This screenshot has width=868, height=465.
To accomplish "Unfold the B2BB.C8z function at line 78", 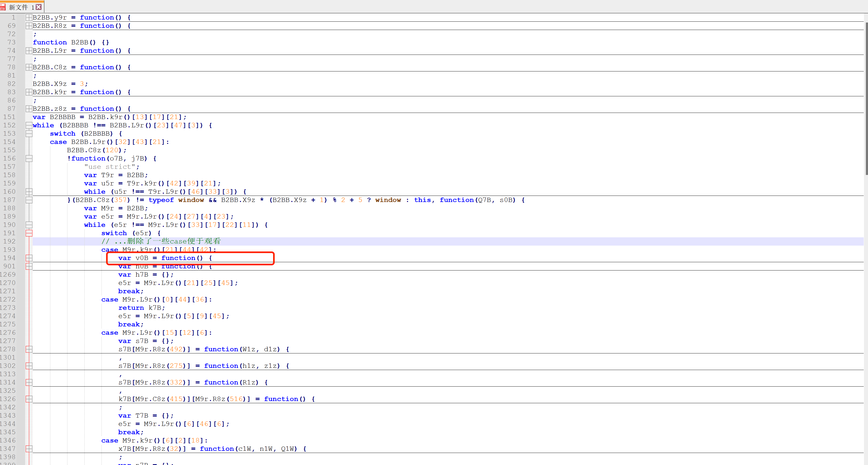I will [x=29, y=67].
